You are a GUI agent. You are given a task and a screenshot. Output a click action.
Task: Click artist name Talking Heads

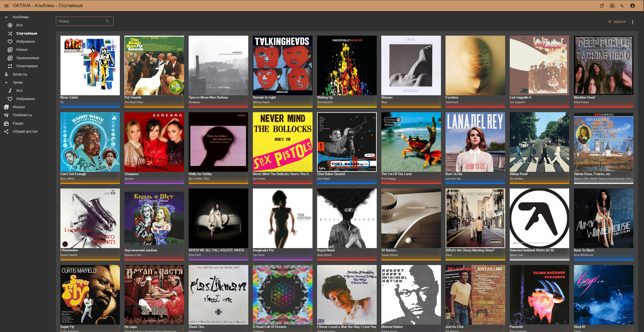[261, 102]
